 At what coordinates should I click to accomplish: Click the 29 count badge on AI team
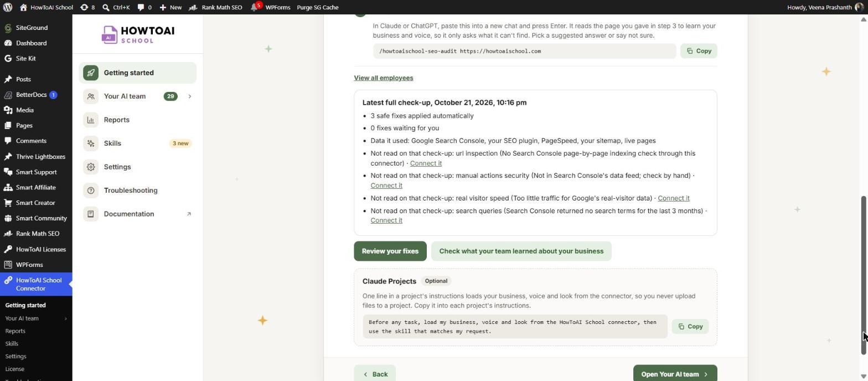[170, 96]
